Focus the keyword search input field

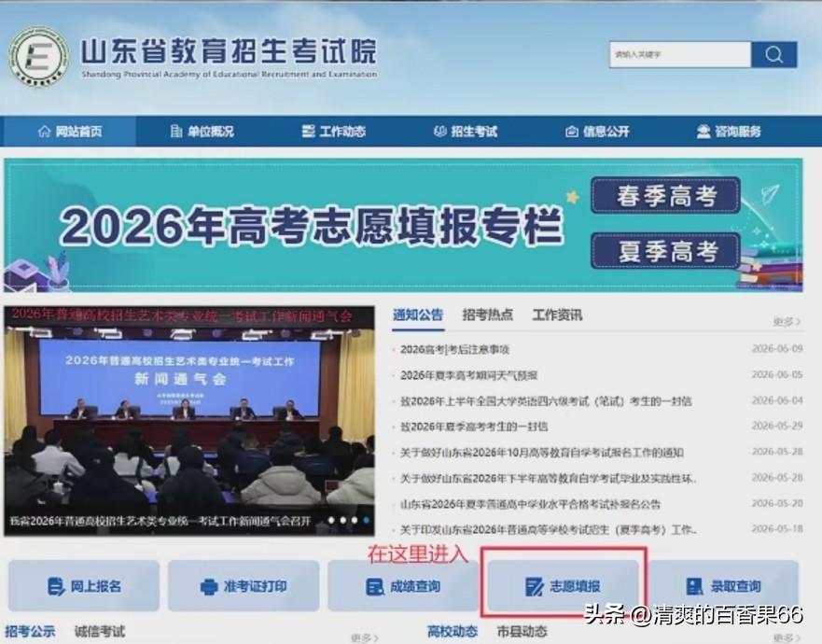coord(680,54)
